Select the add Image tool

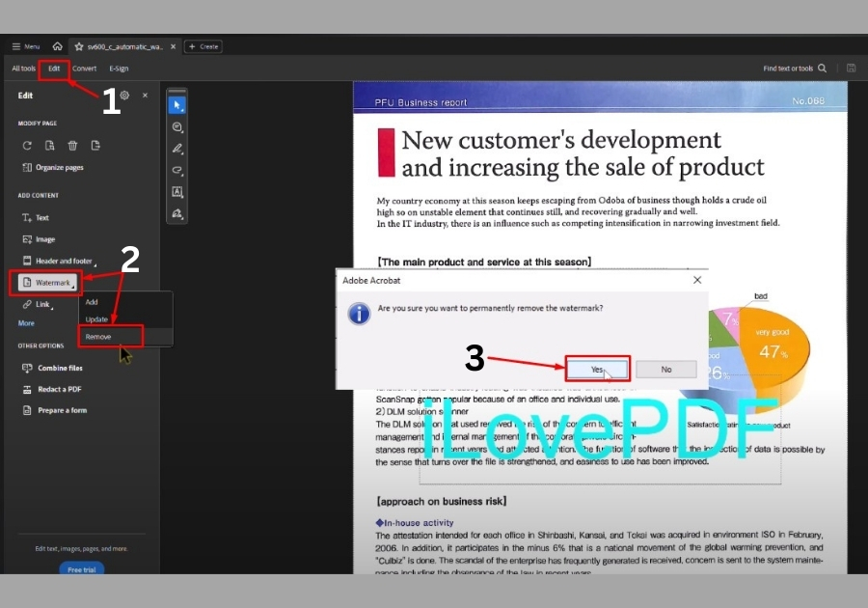[39, 239]
